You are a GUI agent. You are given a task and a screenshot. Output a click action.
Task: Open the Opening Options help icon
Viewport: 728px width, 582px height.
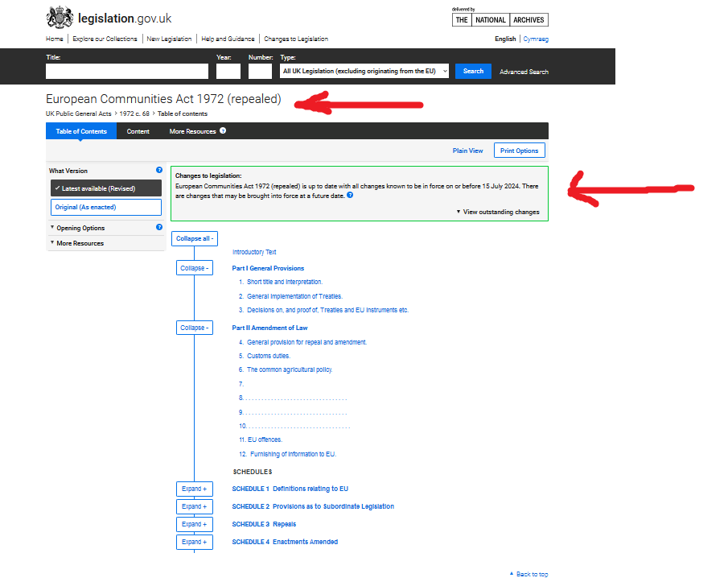(x=159, y=227)
